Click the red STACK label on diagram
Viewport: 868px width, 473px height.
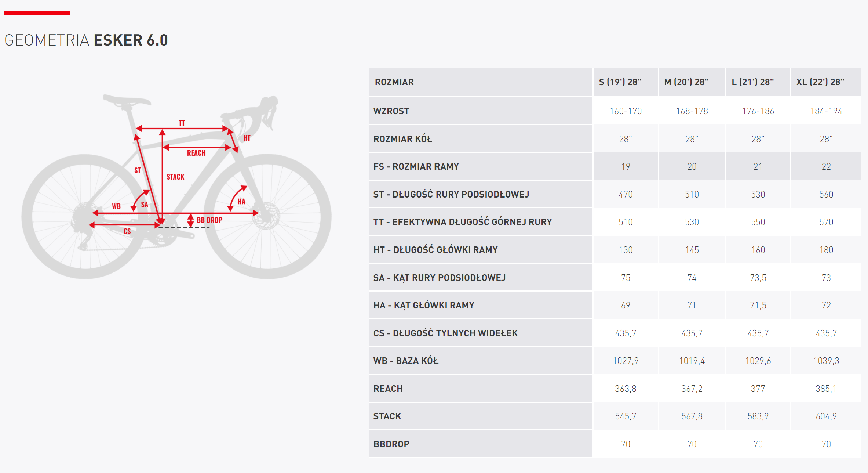pyautogui.click(x=175, y=177)
